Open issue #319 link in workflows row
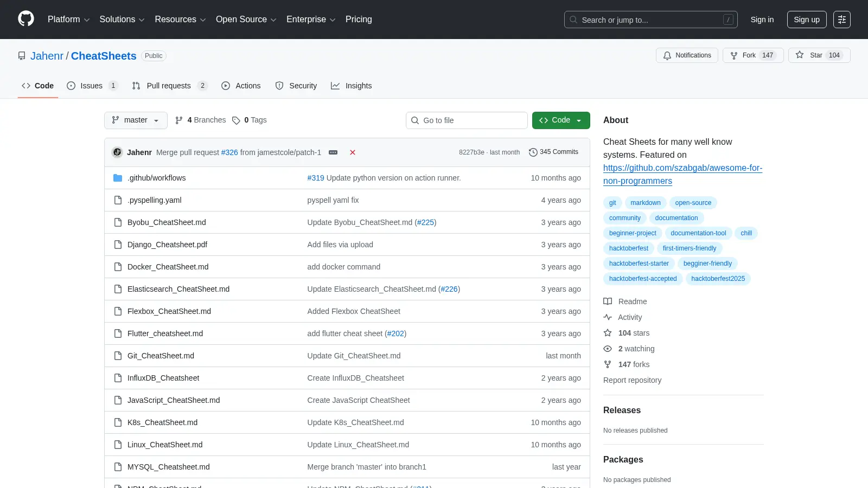The height and width of the screenshot is (488, 868). pos(316,178)
